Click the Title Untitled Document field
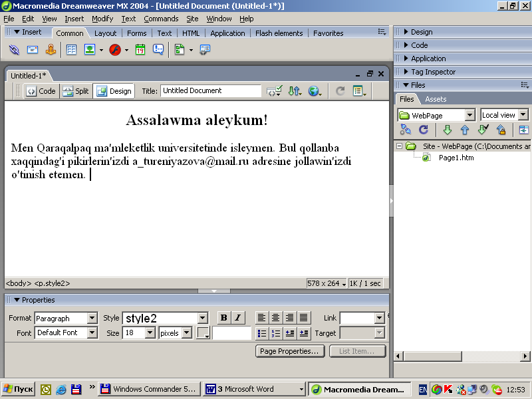The width and height of the screenshot is (532, 399). pyautogui.click(x=210, y=90)
